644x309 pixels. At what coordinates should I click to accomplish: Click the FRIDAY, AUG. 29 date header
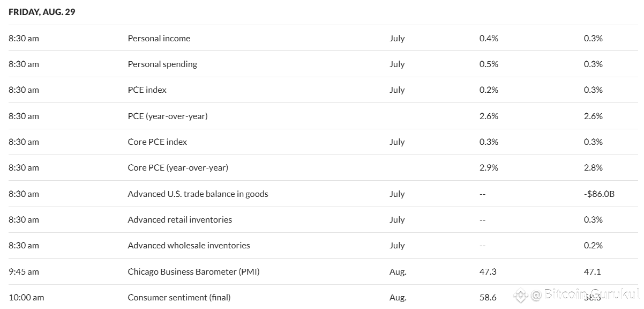click(42, 12)
